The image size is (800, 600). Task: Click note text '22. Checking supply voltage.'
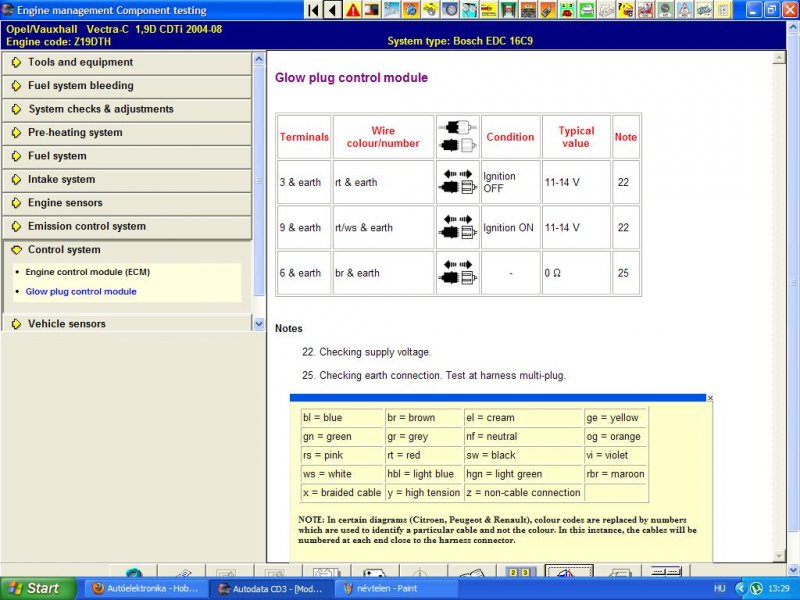pos(366,352)
